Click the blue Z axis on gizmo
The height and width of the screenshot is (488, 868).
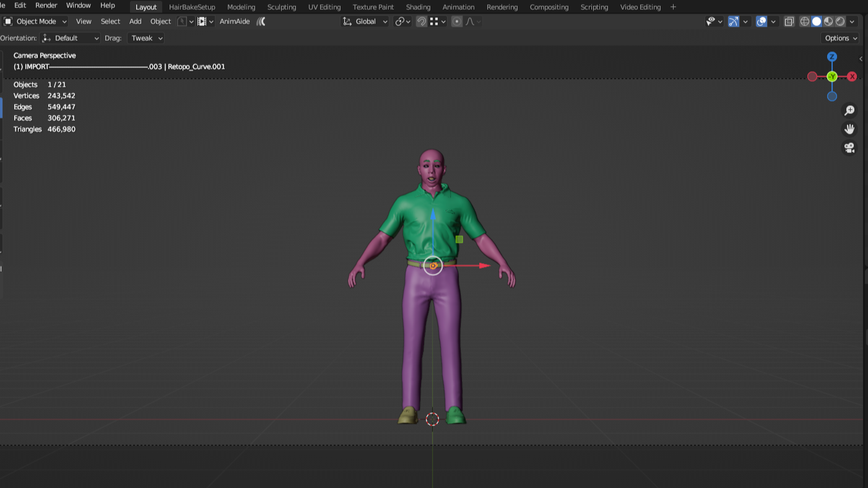coord(832,56)
